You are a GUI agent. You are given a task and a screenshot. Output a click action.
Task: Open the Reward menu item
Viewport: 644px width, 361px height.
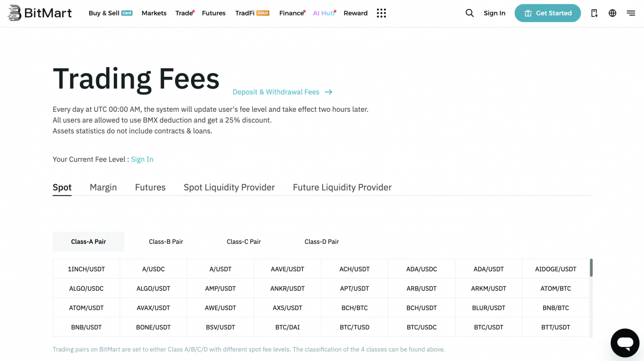point(355,13)
